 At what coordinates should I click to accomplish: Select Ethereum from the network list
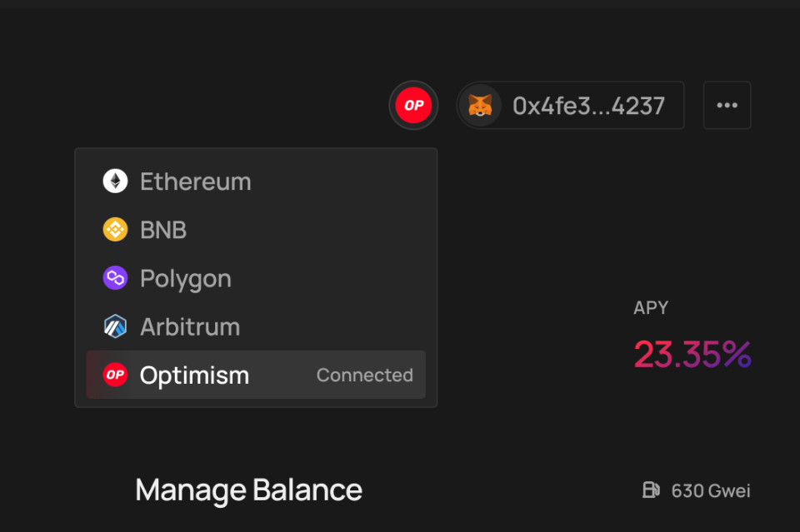tap(195, 181)
